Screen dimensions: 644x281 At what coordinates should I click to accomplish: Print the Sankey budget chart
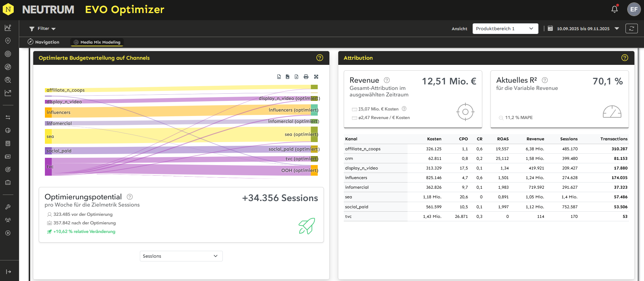306,77
